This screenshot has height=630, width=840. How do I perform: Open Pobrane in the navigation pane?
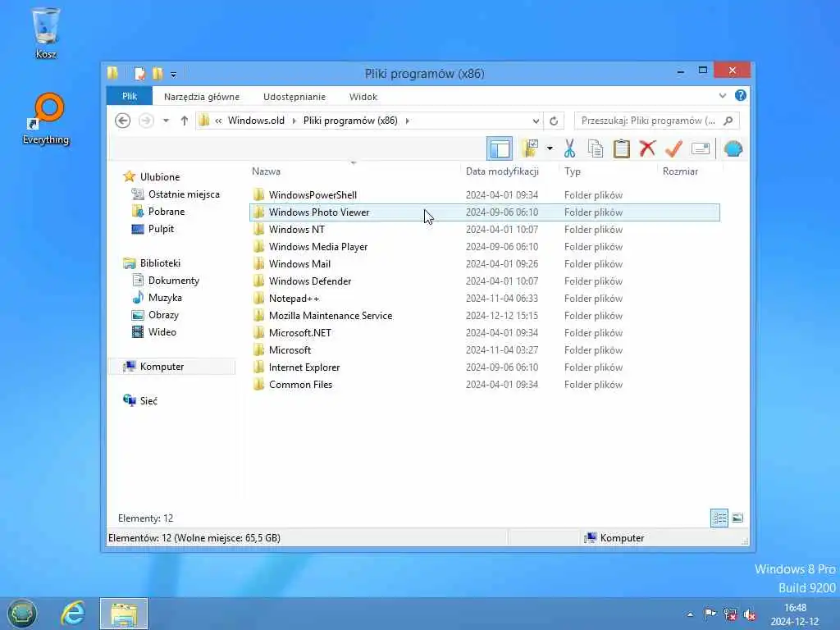point(158,211)
